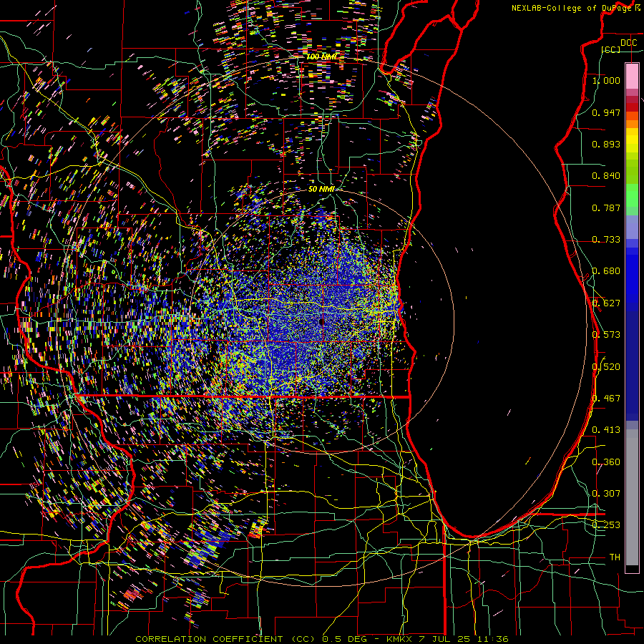Click the 0.520 scale value
The image size is (644, 644).
tap(606, 367)
